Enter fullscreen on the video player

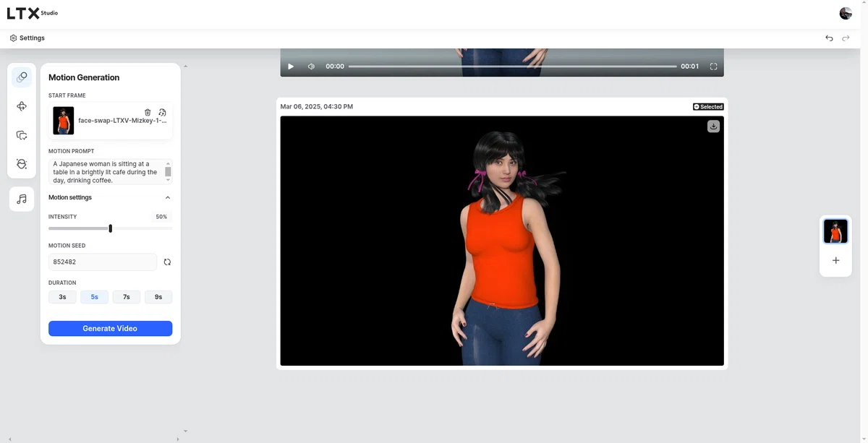point(713,66)
